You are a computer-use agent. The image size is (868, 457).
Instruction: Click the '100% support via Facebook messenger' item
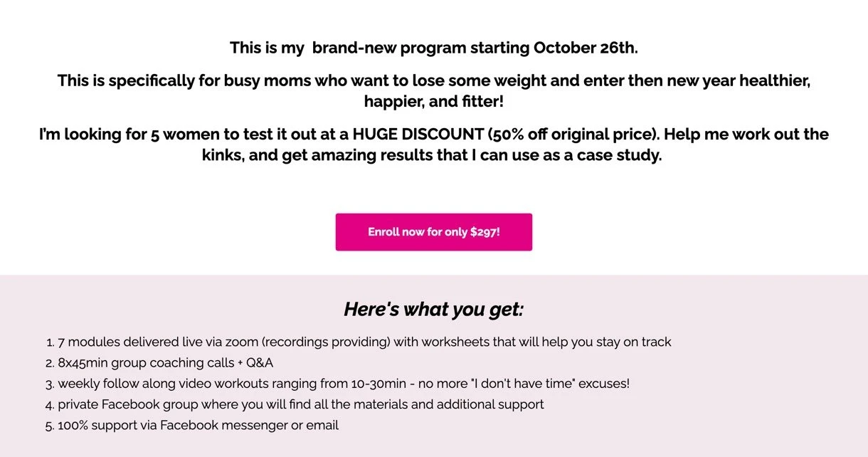click(x=198, y=426)
